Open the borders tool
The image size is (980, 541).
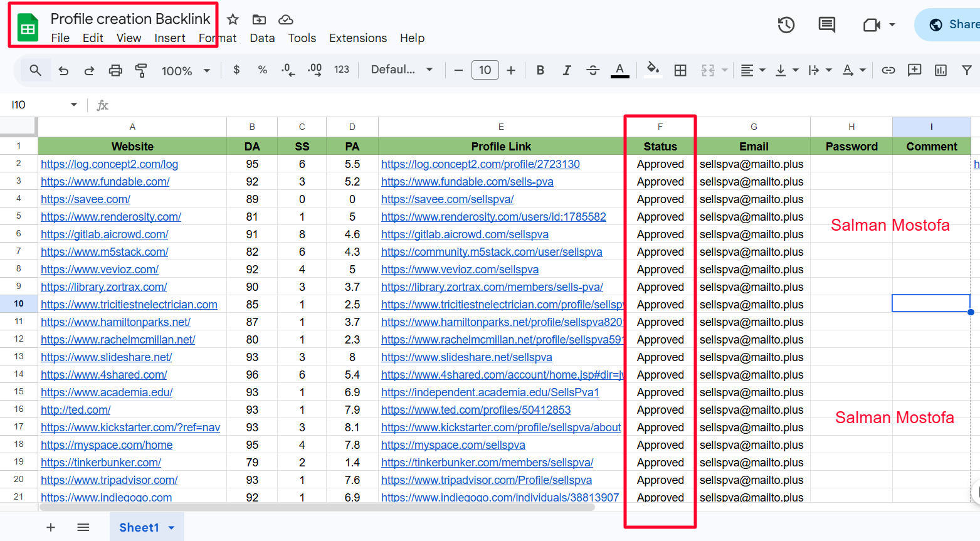pyautogui.click(x=680, y=70)
